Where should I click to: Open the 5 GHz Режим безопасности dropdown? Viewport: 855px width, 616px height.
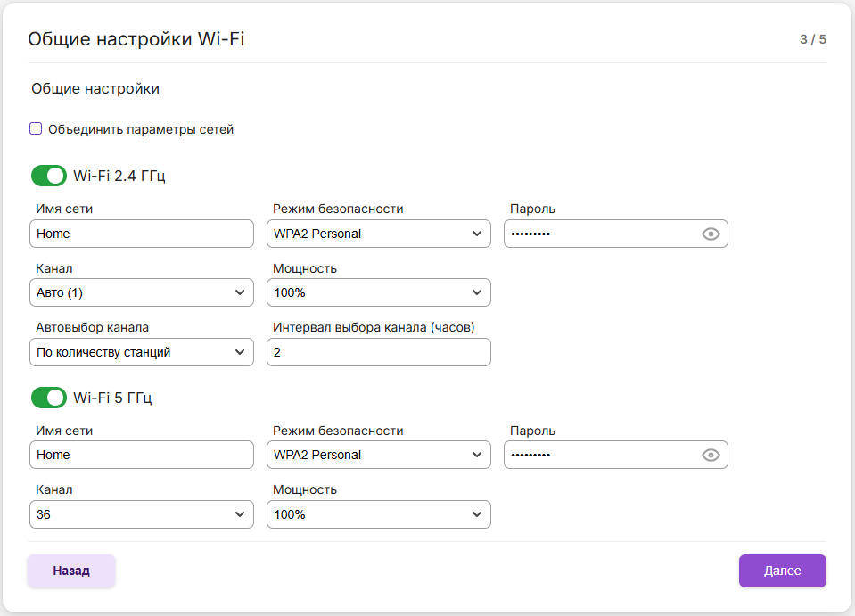378,455
